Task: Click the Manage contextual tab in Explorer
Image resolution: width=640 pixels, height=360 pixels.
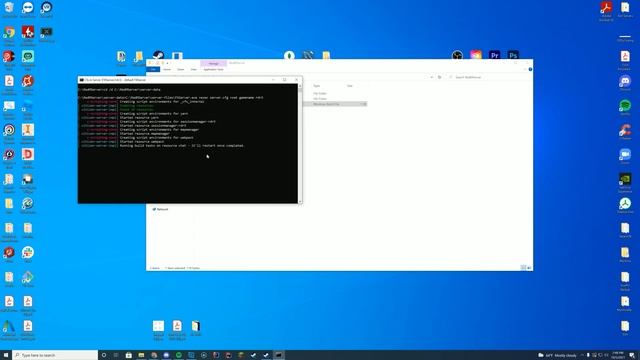Action: (x=213, y=64)
